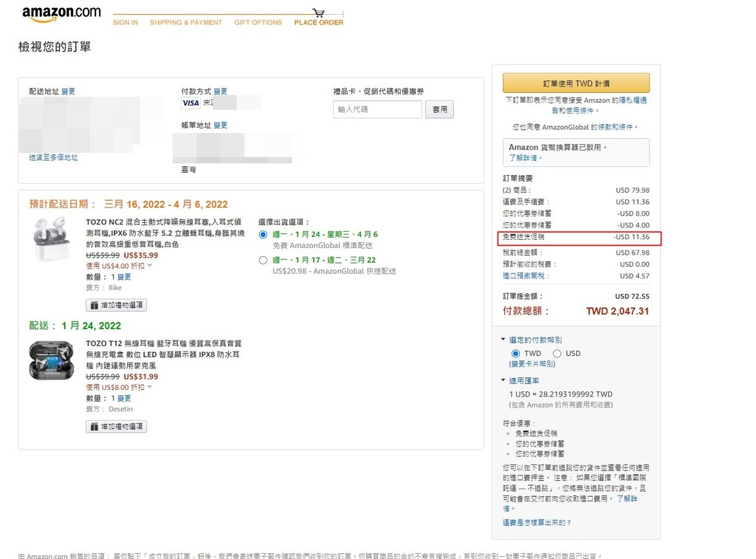Collapse the 選定的付款幣別 section

[x=502, y=340]
